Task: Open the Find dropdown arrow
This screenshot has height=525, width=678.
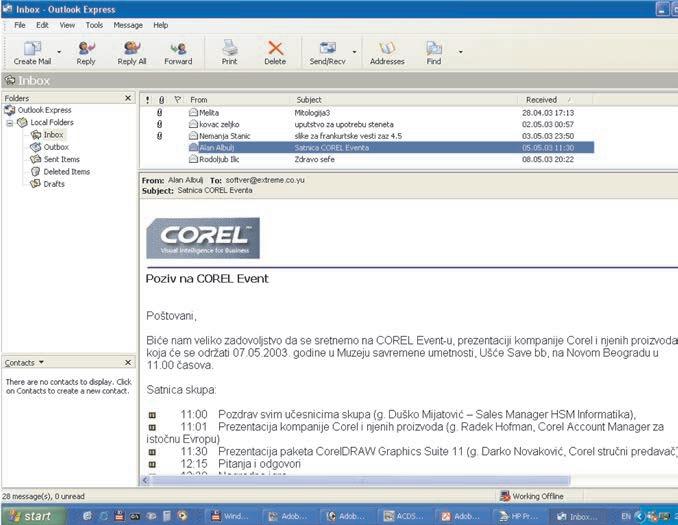Action: point(461,52)
